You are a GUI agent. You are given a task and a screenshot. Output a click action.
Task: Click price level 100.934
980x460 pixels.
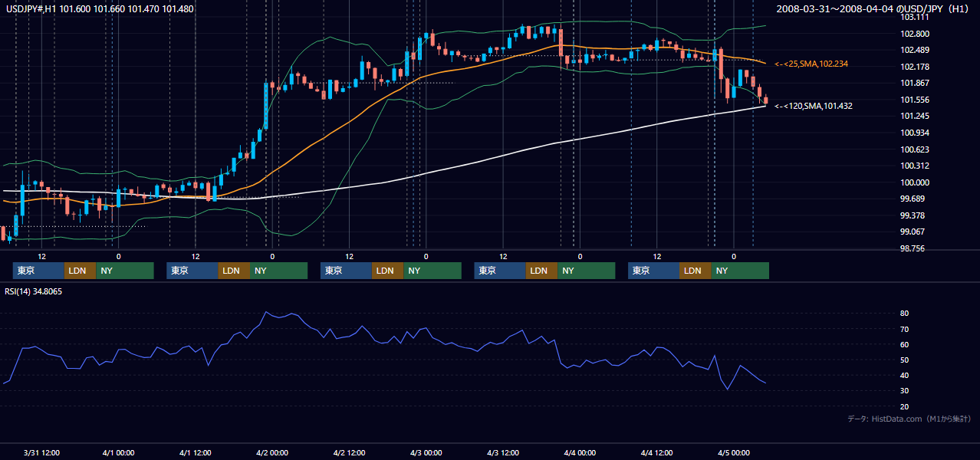915,133
